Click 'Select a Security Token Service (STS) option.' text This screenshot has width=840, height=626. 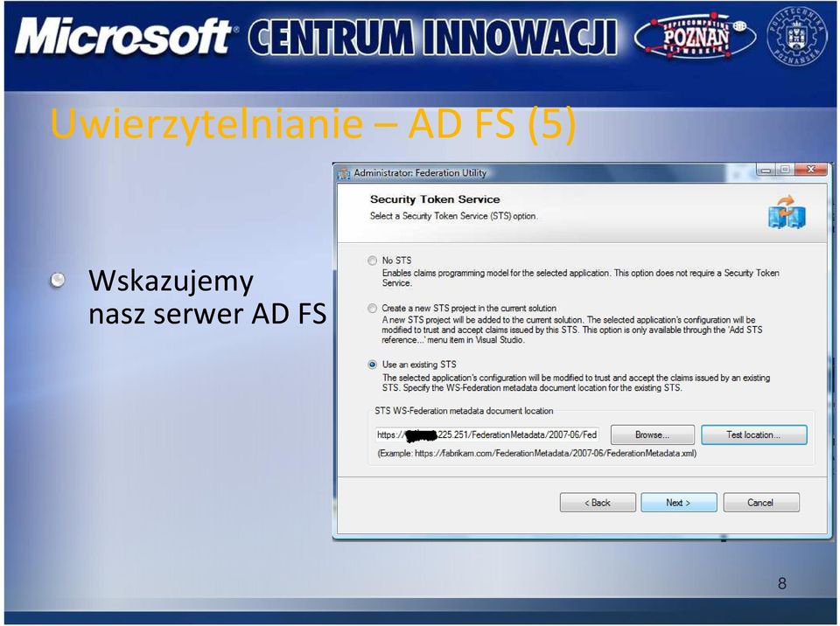pyautogui.click(x=454, y=216)
